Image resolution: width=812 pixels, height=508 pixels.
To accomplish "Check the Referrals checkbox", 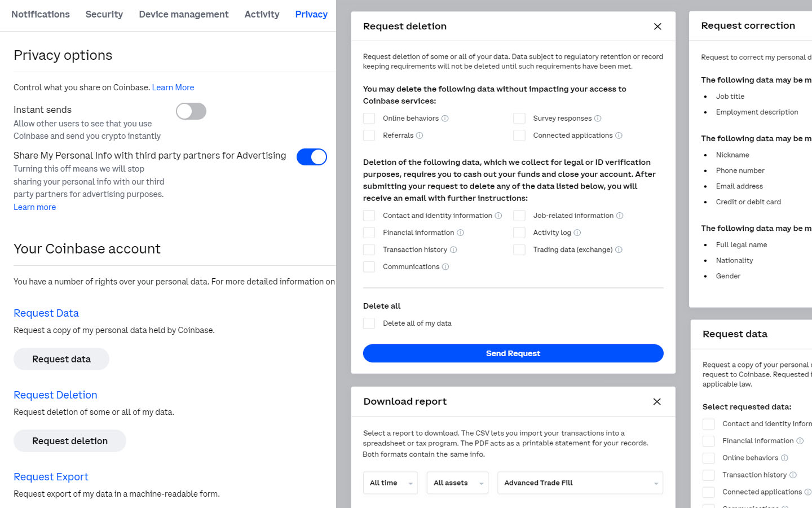I will [369, 135].
